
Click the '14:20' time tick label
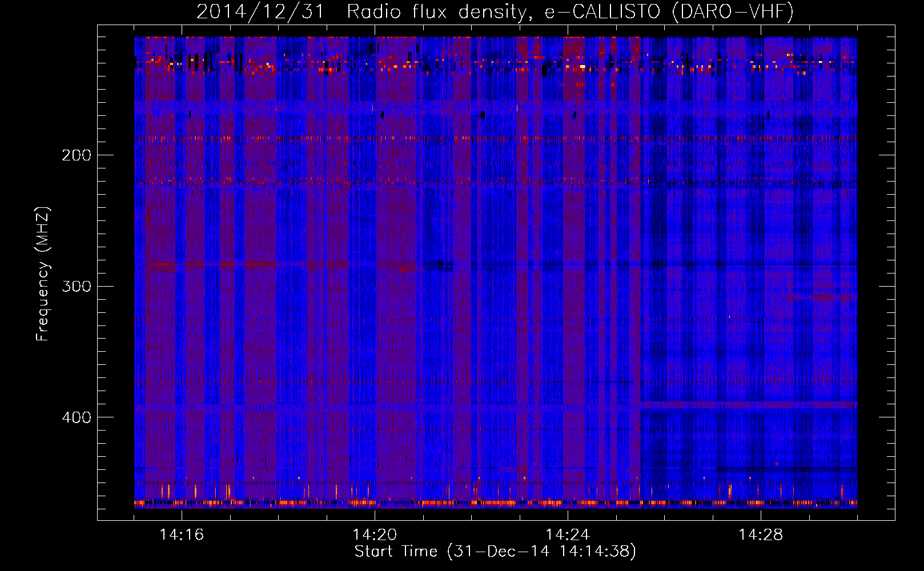(x=375, y=535)
